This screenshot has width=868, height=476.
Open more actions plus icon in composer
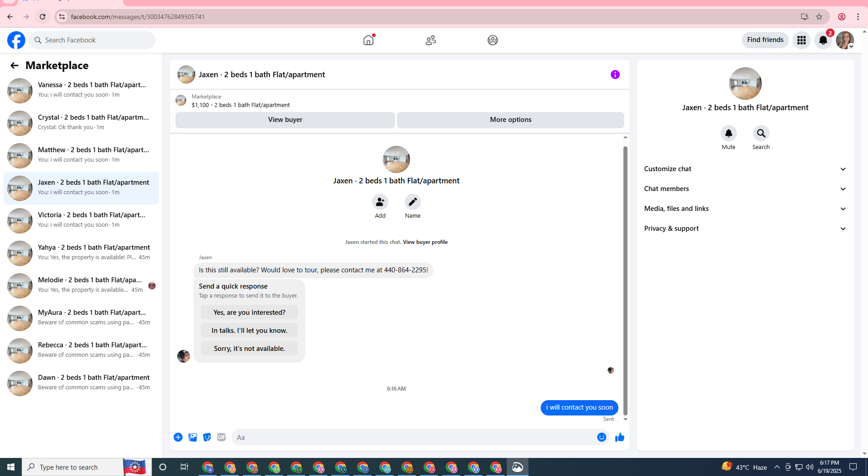(178, 437)
